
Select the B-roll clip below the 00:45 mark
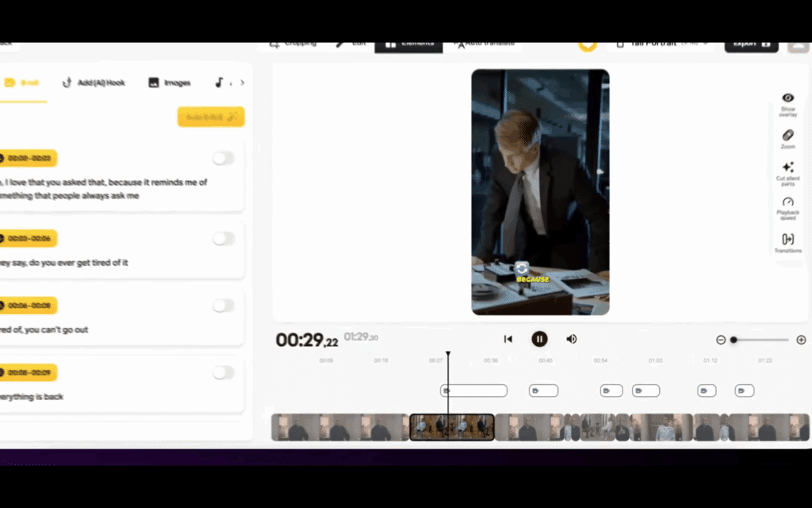click(x=543, y=391)
